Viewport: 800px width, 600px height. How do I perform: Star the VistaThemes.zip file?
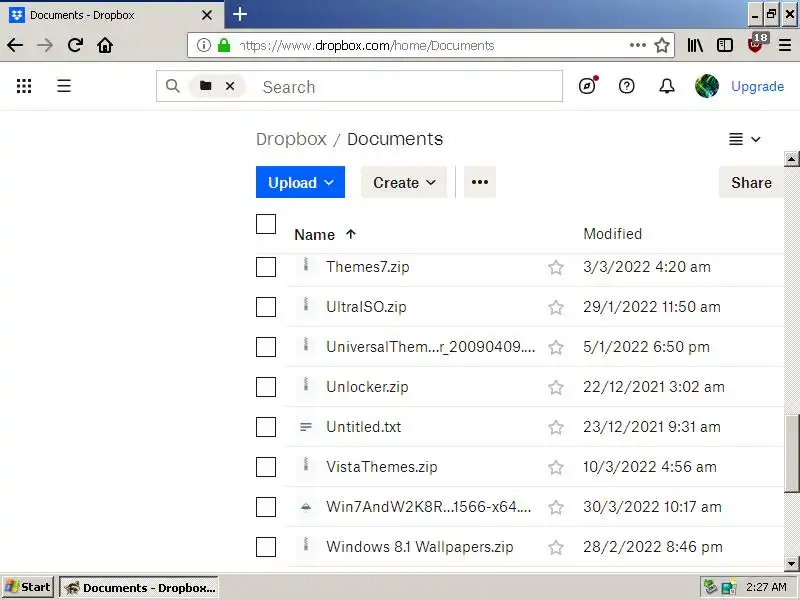coord(556,468)
